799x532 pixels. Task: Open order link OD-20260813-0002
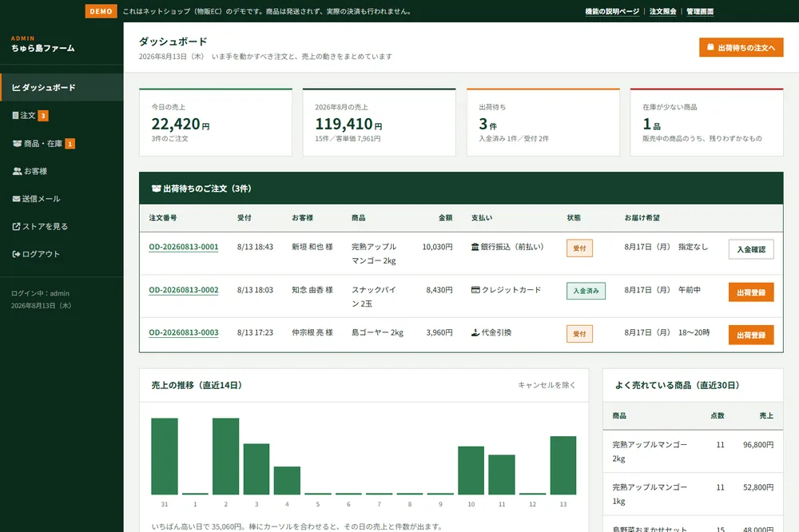coord(184,290)
